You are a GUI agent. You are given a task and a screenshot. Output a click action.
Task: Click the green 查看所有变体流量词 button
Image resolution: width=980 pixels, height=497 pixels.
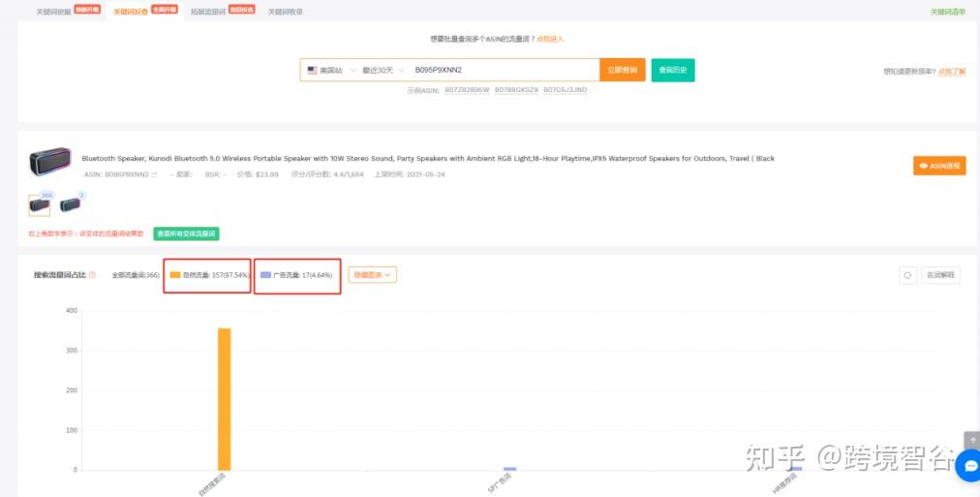[x=186, y=233]
